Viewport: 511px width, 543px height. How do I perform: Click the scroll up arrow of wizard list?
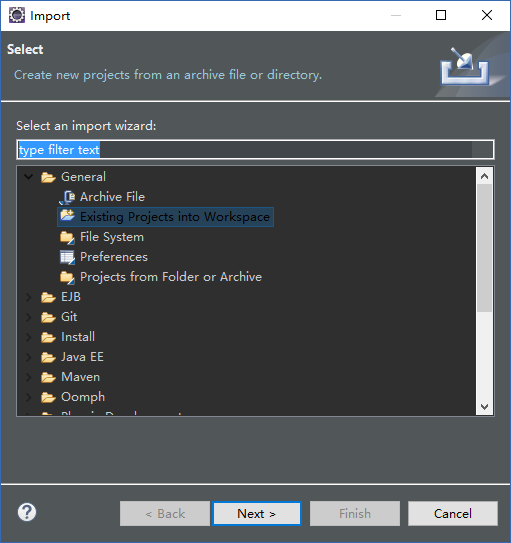point(484,176)
